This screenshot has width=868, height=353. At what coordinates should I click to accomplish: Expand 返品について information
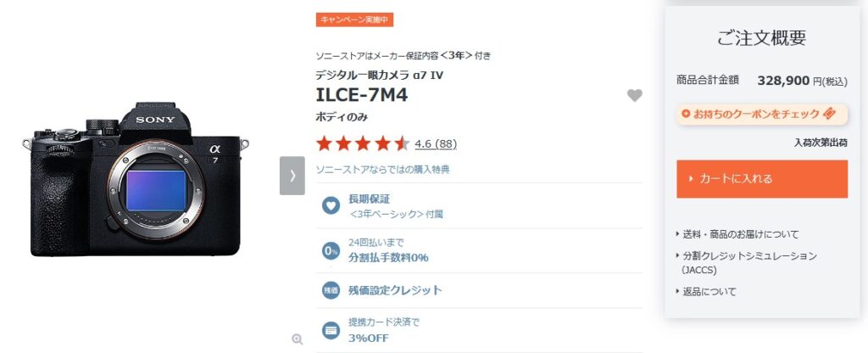coord(706,292)
